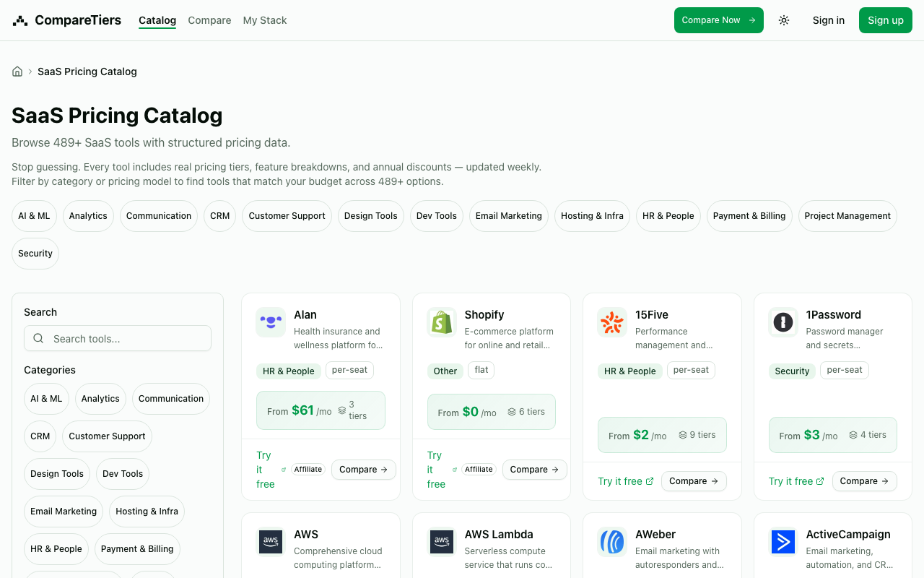This screenshot has height=578, width=924.
Task: Click the ActiveCampaign logo icon
Action: pyautogui.click(x=783, y=542)
